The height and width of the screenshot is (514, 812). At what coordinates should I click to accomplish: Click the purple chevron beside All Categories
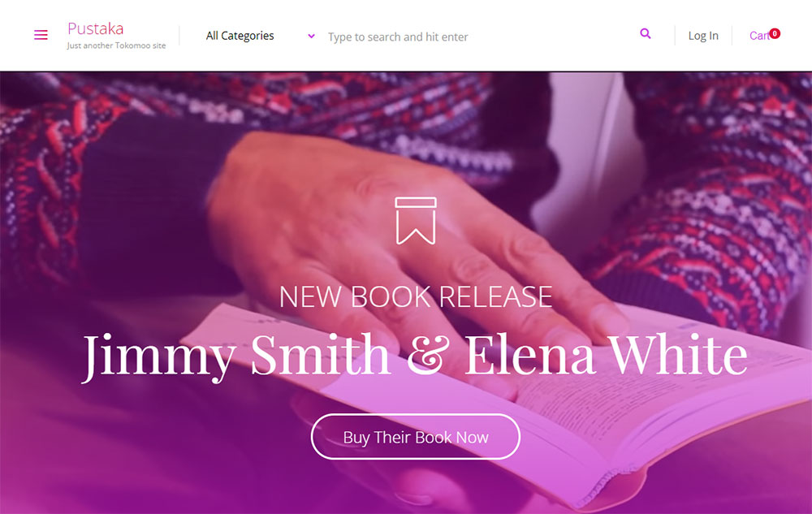coord(311,37)
